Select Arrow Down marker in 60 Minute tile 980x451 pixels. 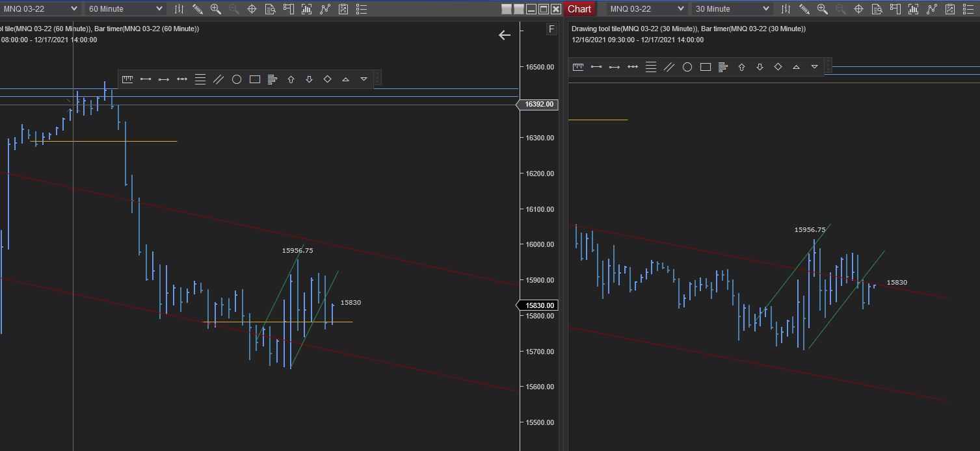click(309, 79)
